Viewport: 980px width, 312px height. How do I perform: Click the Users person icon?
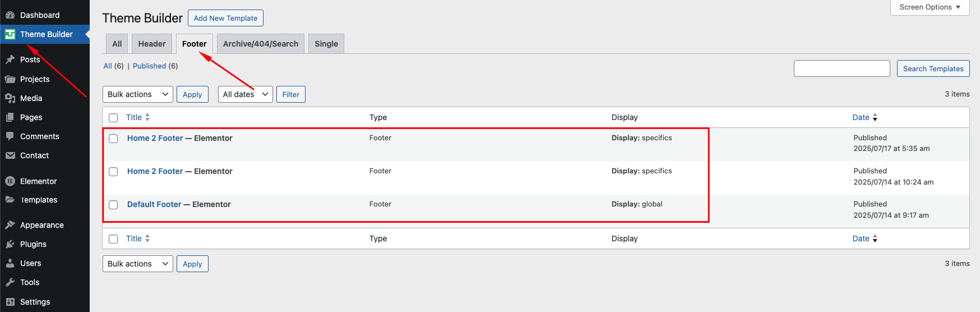point(10,263)
